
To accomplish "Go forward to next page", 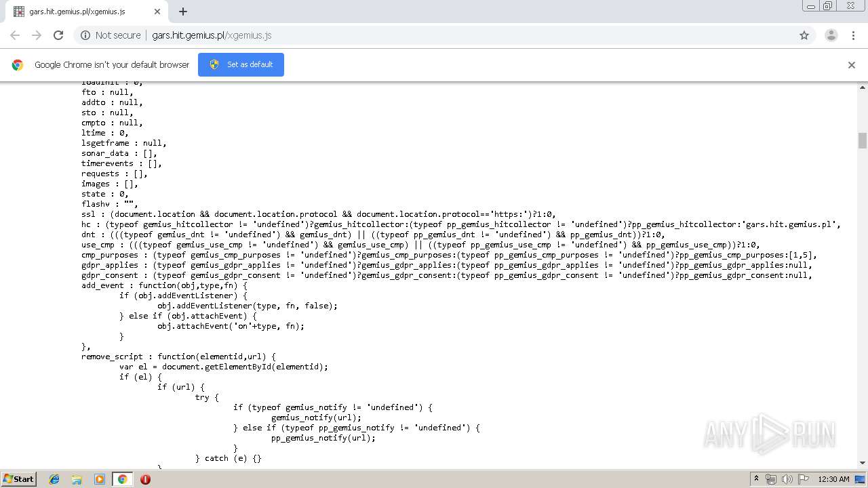I will pyautogui.click(x=37, y=35).
